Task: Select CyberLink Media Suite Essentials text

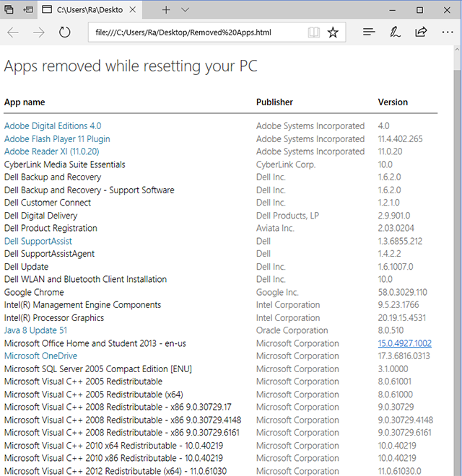Action: click(x=64, y=164)
